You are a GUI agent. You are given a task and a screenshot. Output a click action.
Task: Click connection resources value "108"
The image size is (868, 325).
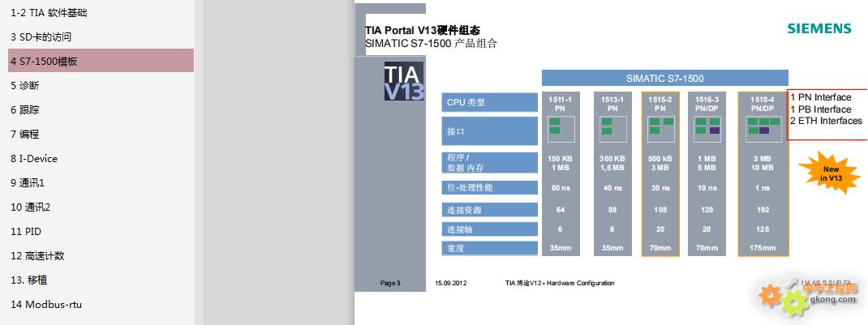[x=660, y=210]
